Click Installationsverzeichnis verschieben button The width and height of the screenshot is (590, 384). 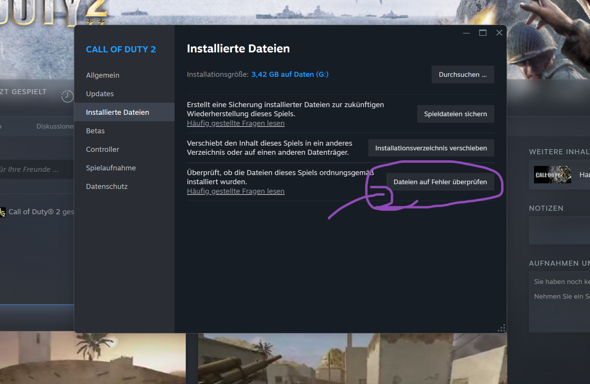pos(431,148)
